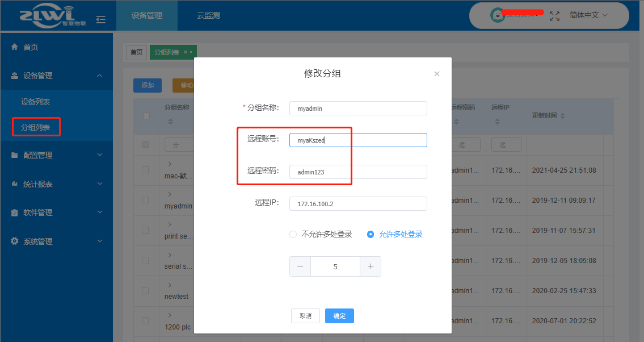
Task: Expand the 统计报表 sidebar menu
Action: (56, 184)
